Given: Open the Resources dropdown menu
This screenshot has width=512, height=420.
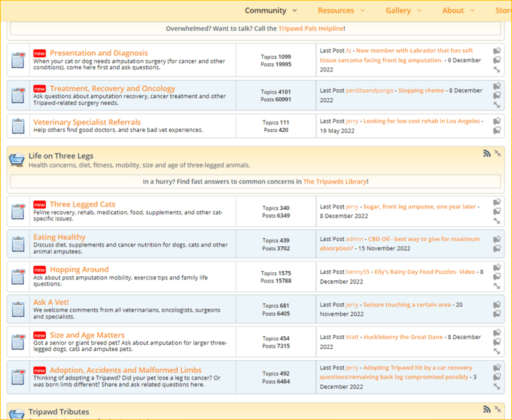Looking at the screenshot, I should [341, 11].
